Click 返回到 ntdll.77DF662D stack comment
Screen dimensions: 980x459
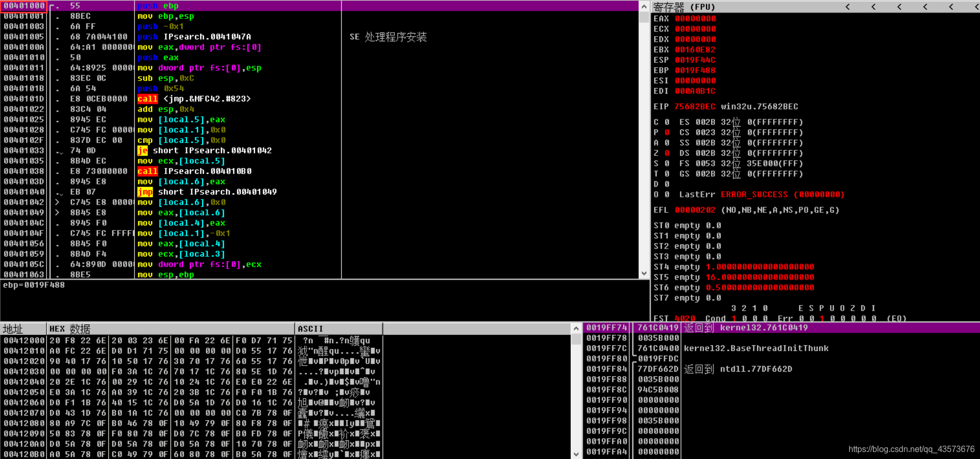pyautogui.click(x=738, y=369)
